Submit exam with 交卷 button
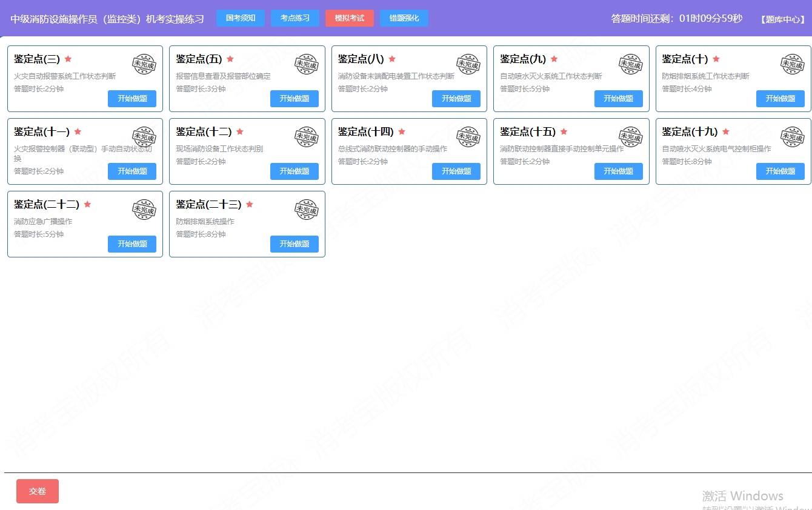This screenshot has width=812, height=510. (x=38, y=491)
